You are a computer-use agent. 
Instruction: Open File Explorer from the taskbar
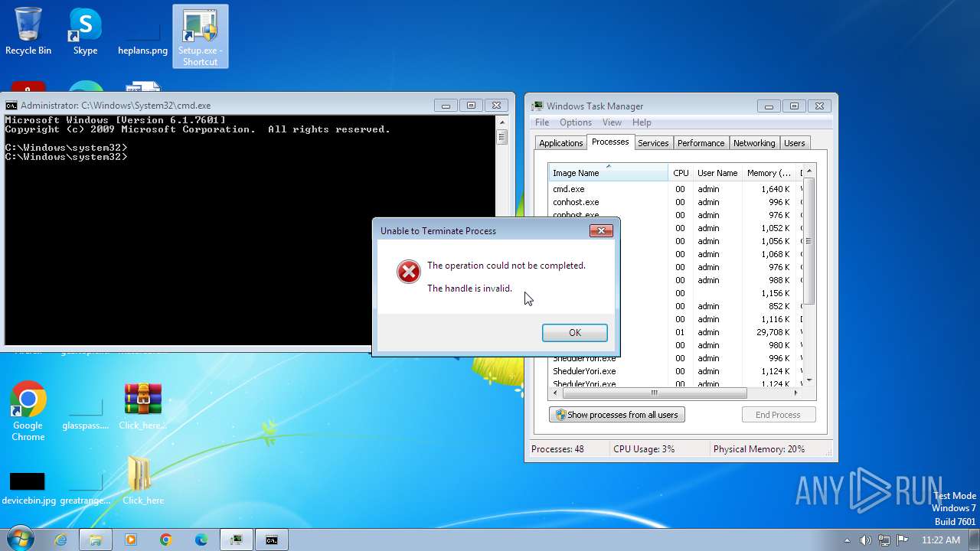tap(96, 540)
